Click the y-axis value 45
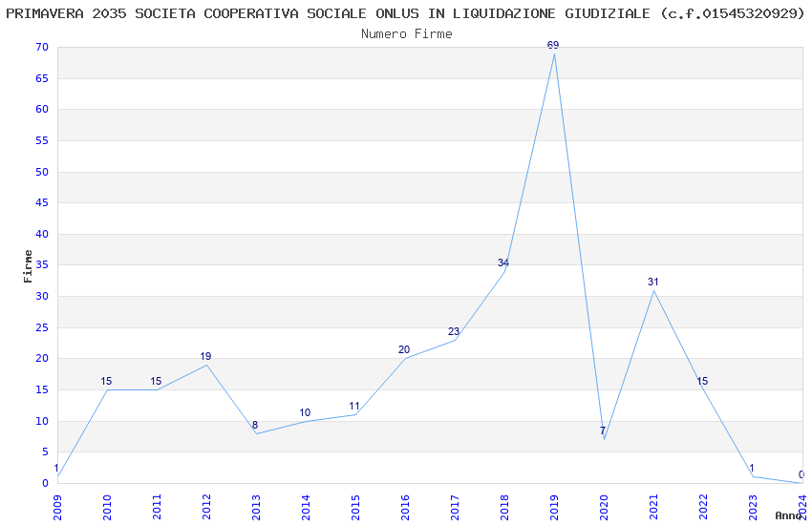Image resolution: width=812 pixels, height=525 pixels. [x=42, y=202]
